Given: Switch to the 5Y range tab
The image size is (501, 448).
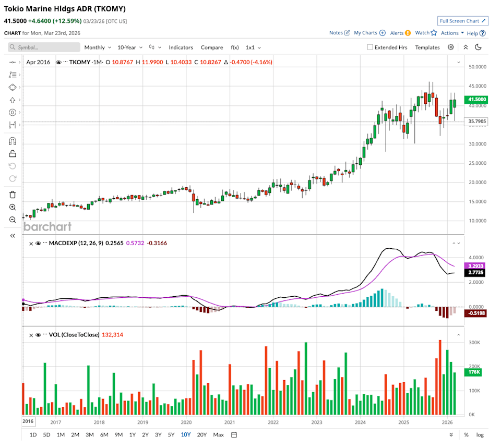Looking at the screenshot, I should point(172,434).
